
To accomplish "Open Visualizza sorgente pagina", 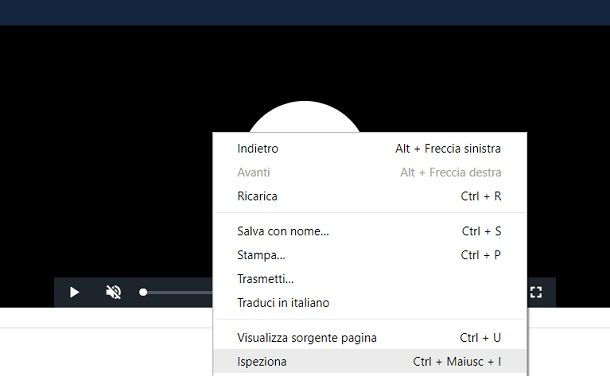I will [x=370, y=338].
